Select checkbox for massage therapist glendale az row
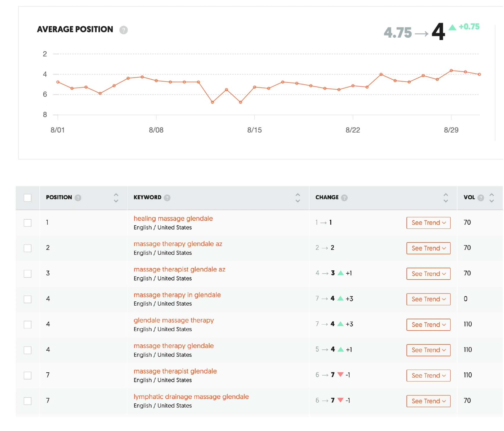The image size is (504, 431). (28, 274)
